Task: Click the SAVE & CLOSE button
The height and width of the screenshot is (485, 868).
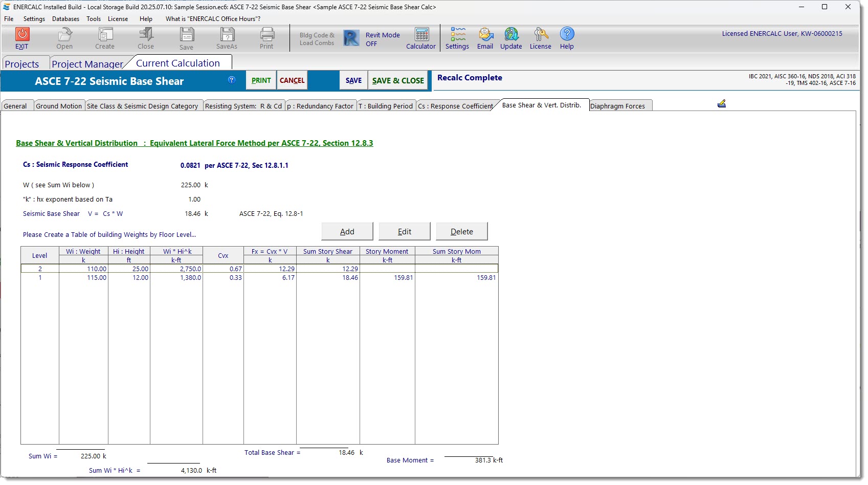Action: pyautogui.click(x=398, y=80)
